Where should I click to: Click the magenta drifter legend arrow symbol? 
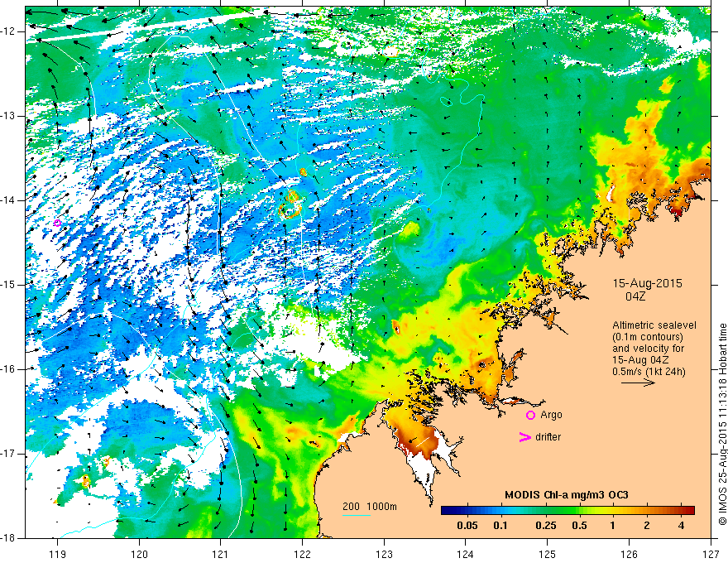524,437
